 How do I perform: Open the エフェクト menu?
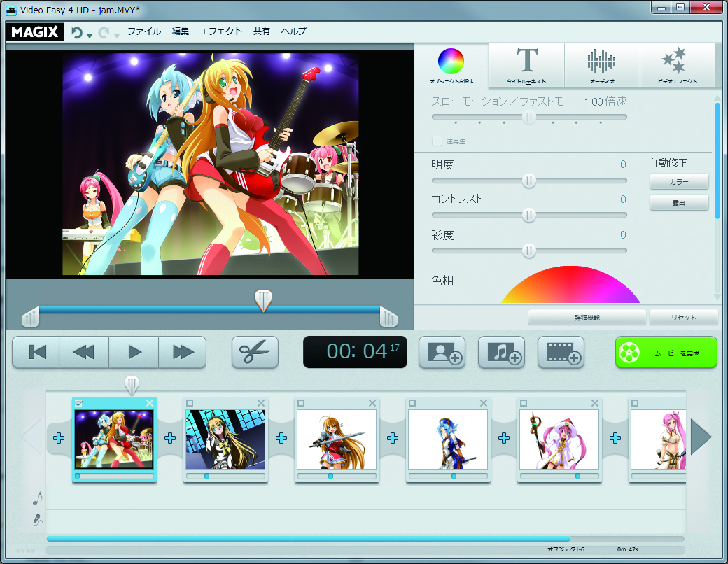(x=221, y=31)
